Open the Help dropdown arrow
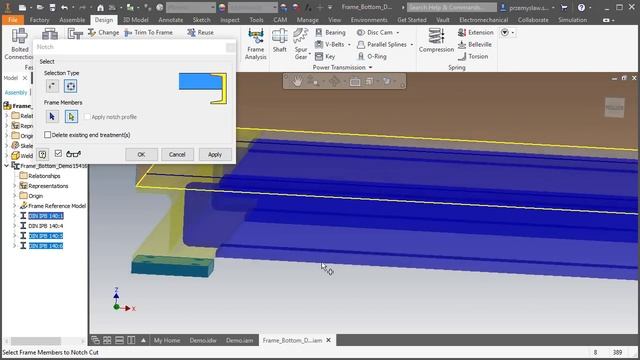 [x=590, y=7]
